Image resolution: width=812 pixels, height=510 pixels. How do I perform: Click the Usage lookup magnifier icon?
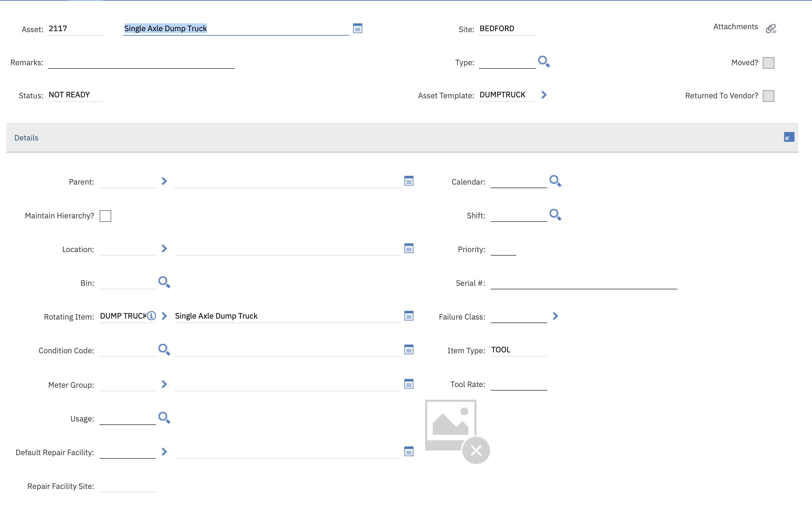tap(164, 418)
